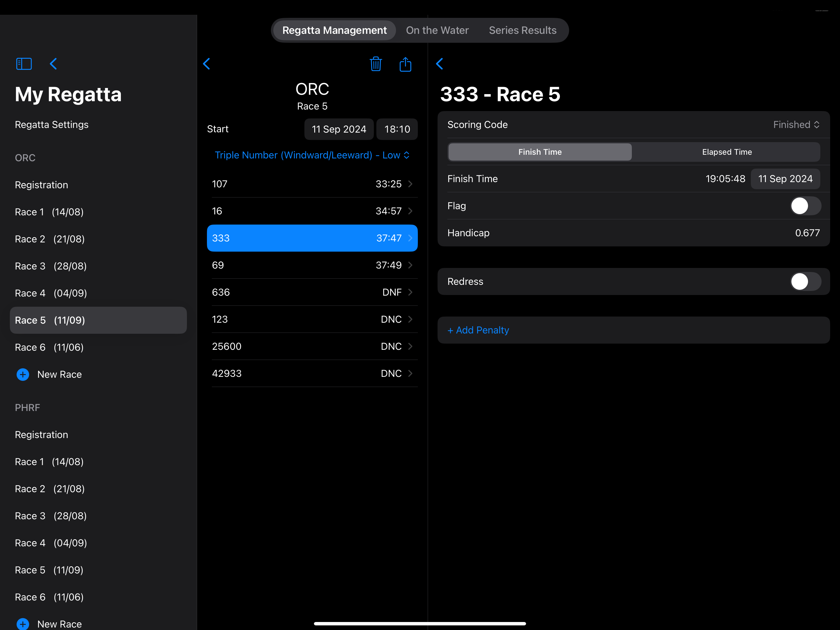Turn on the Redress switch
The image size is (840, 630).
click(806, 281)
